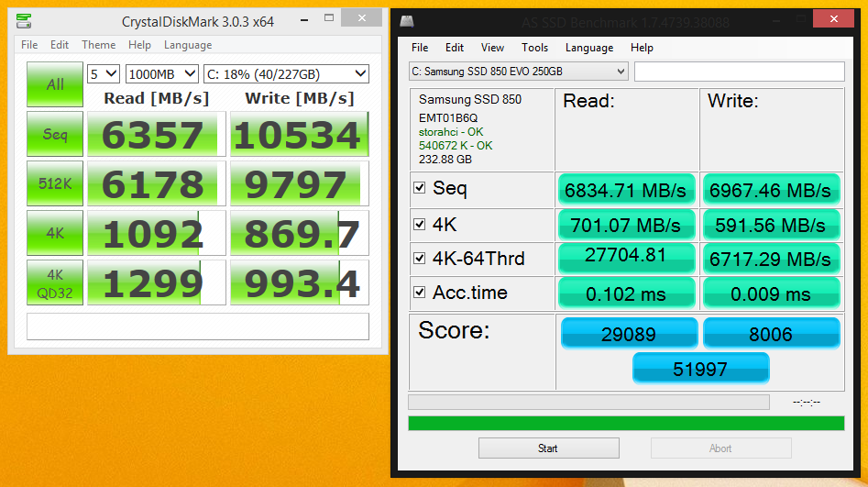Toggle the 4K-64Thrd checkbox

pyautogui.click(x=420, y=258)
